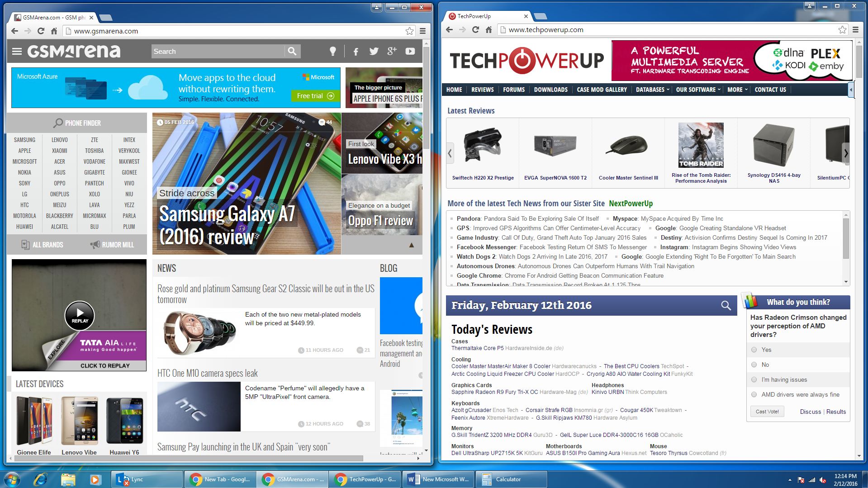Open Windows Media Player from taskbar
The image size is (868, 488).
pos(95,479)
